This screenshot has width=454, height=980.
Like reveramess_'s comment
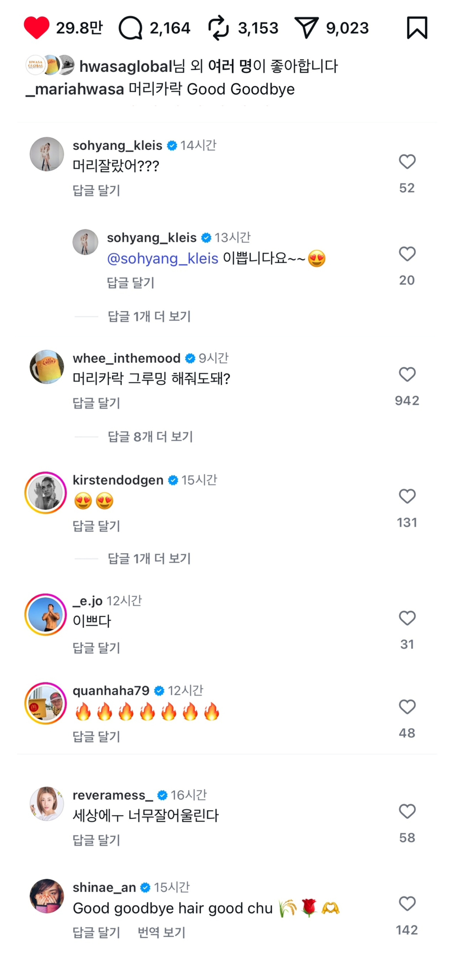point(407,811)
